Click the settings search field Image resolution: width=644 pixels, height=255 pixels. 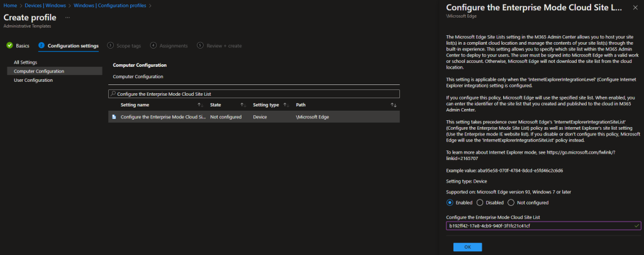pos(254,94)
